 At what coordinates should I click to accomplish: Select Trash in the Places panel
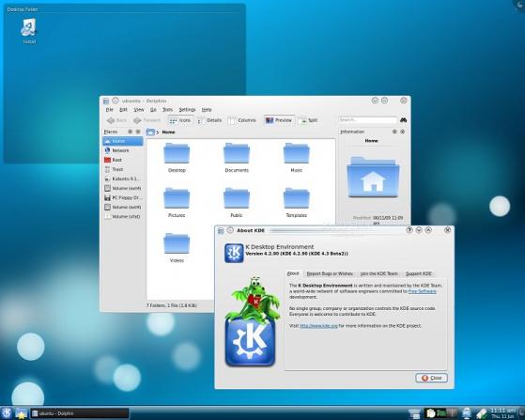[123, 169]
